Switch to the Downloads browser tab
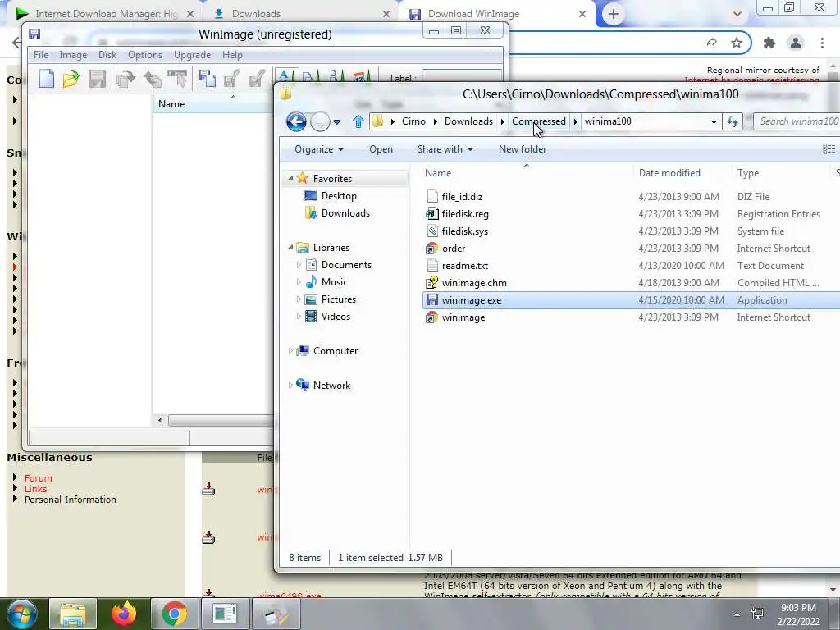The height and width of the screenshot is (630, 840). tap(300, 14)
